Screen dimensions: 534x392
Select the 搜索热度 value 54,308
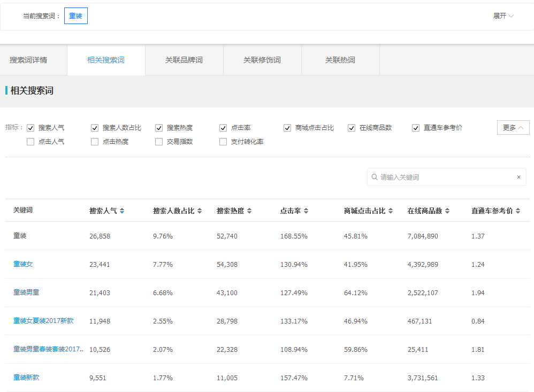[227, 265]
